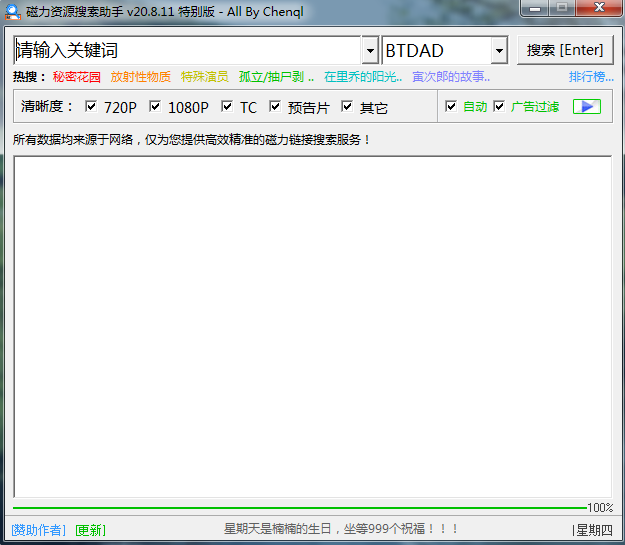
Task: Click the [更新] link
Action: 90,530
